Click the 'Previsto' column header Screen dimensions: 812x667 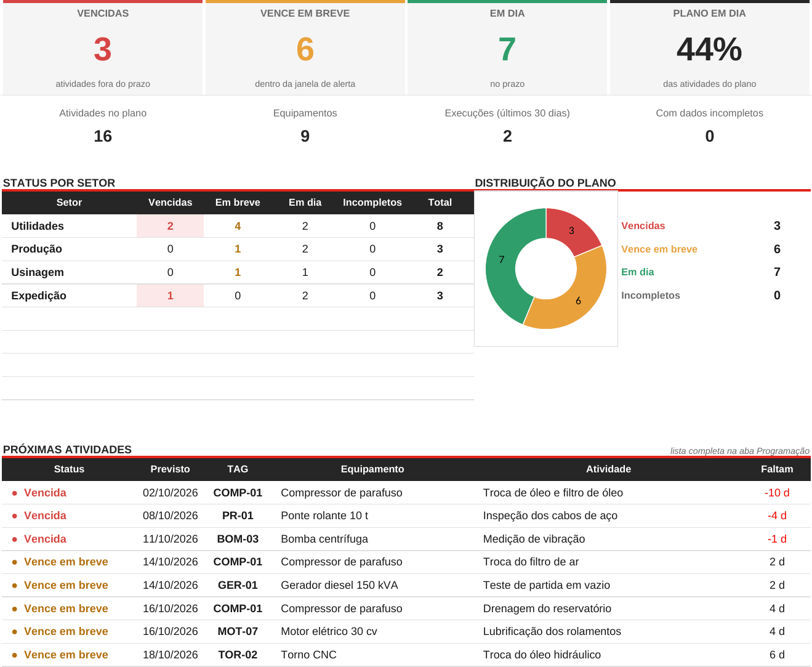(171, 469)
